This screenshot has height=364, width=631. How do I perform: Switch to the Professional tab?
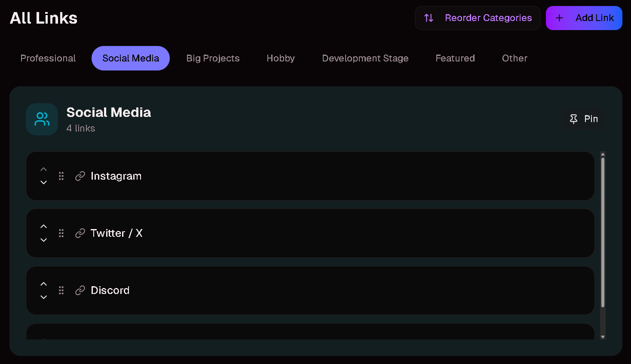click(48, 58)
